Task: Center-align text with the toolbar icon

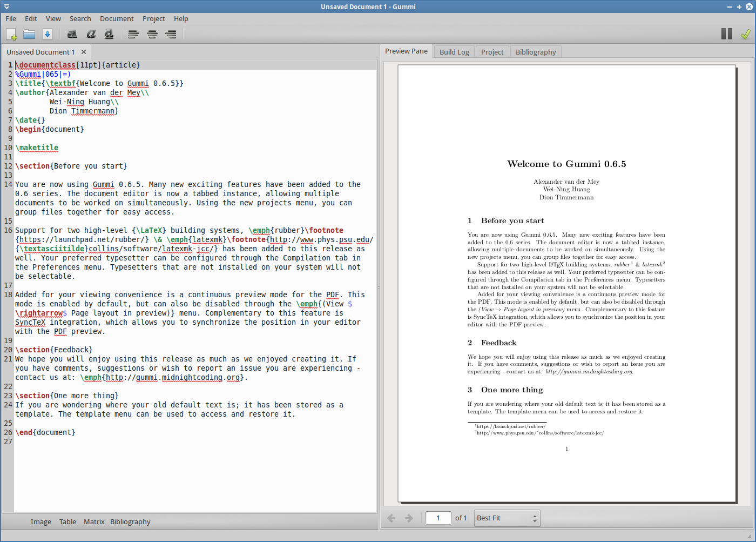Action: (152, 34)
